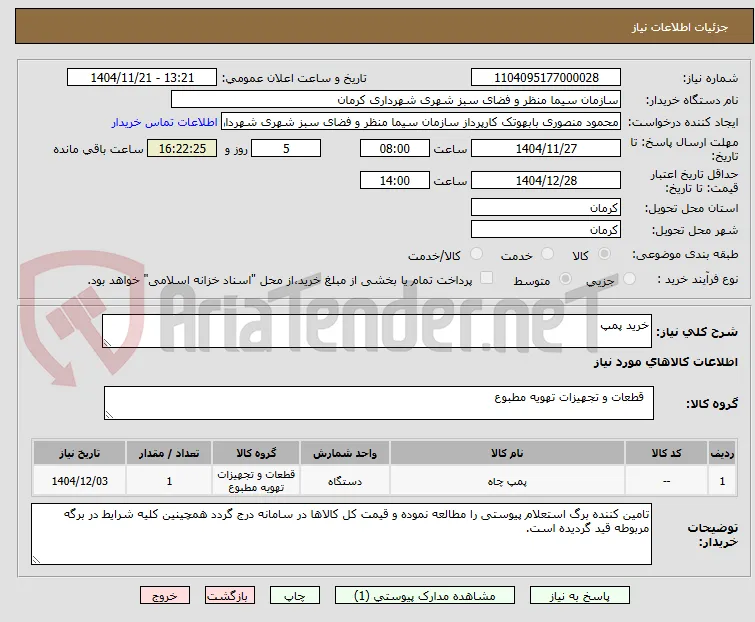Click the دستگاه unit cell
The image size is (755, 622).
tap(345, 481)
